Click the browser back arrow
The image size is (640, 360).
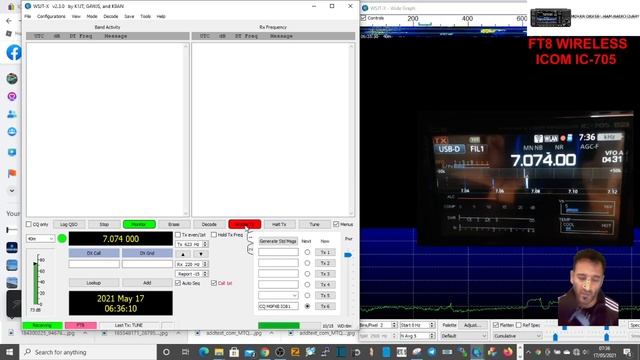pos(9,20)
